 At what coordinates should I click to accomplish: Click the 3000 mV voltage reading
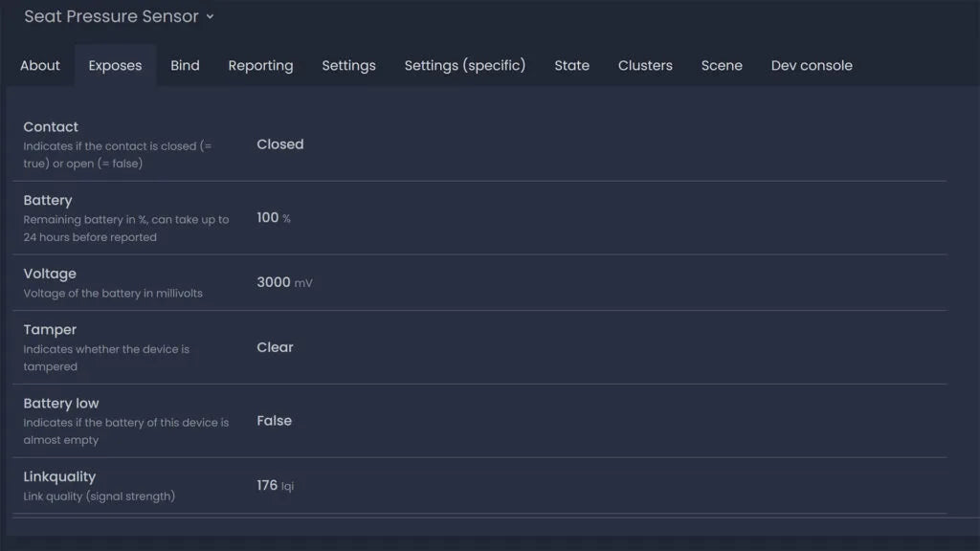click(x=283, y=283)
